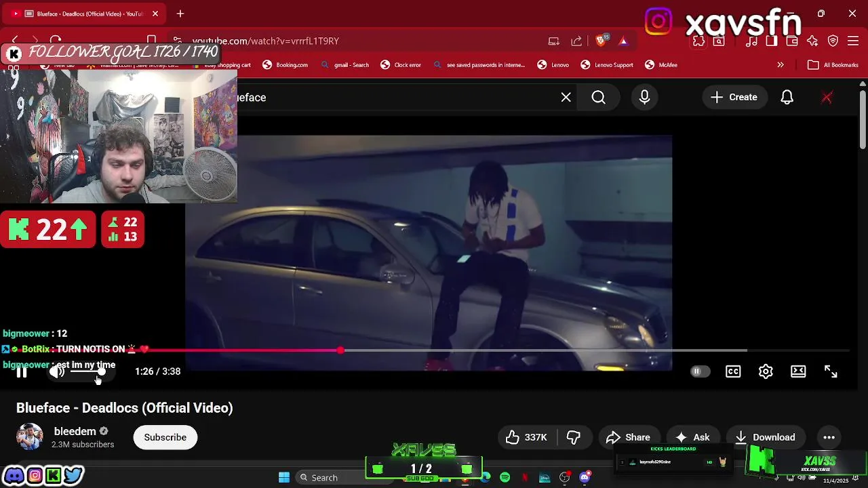Click browser share page icon
Screen dimensions: 868x488
tap(576, 41)
